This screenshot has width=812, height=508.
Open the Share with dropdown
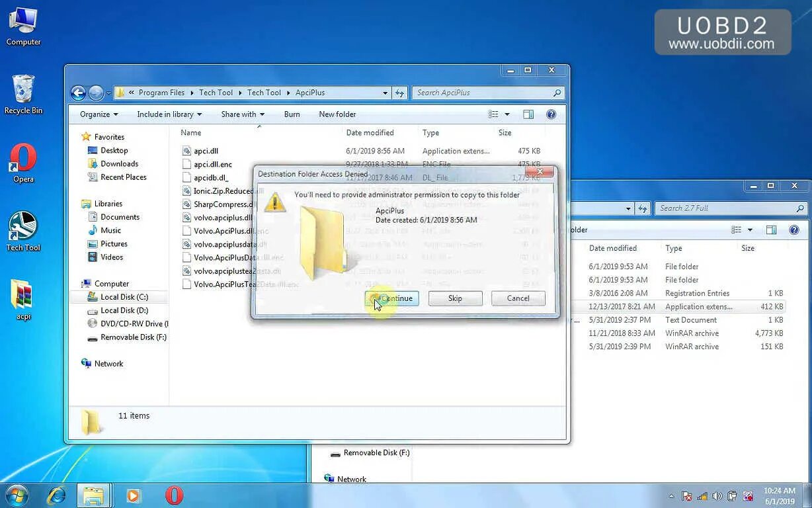tap(243, 114)
